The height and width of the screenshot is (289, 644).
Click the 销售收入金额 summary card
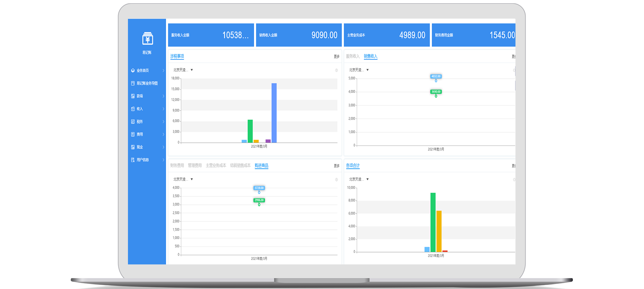click(x=299, y=35)
